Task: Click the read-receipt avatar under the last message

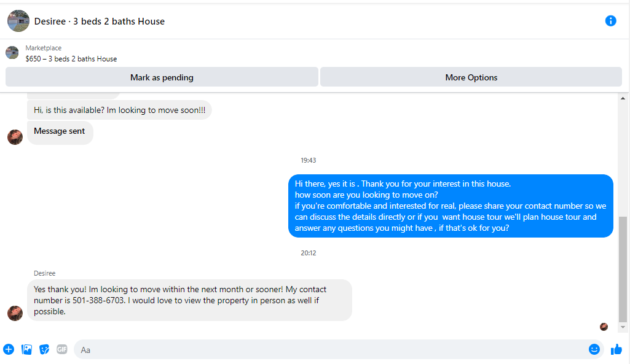Action: pos(604,327)
